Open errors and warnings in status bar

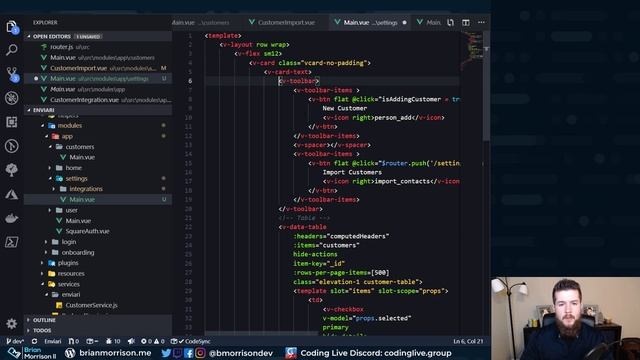[x=153, y=341]
